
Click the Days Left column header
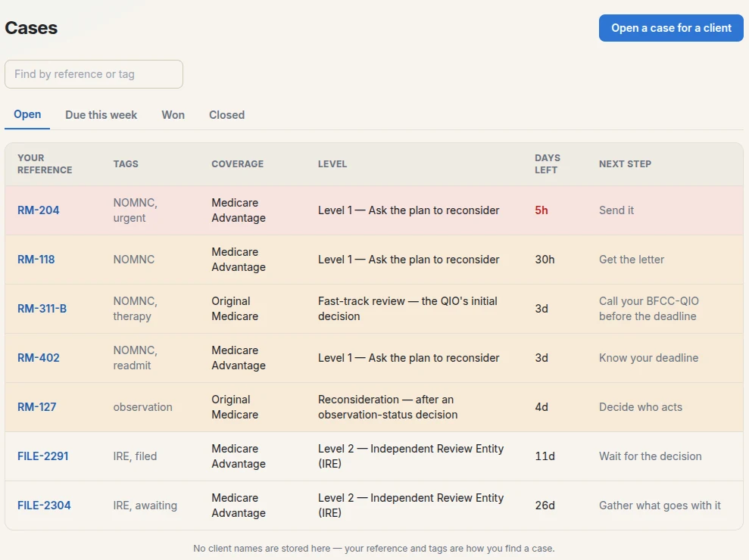[x=548, y=163]
